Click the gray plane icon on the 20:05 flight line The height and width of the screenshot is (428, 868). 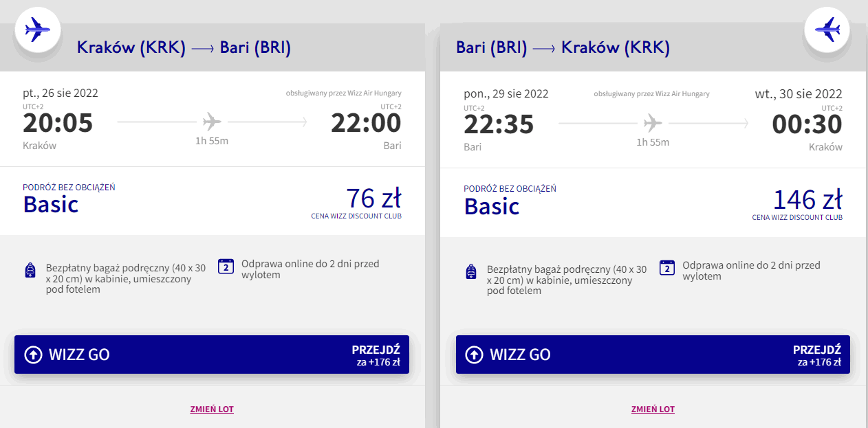click(212, 122)
